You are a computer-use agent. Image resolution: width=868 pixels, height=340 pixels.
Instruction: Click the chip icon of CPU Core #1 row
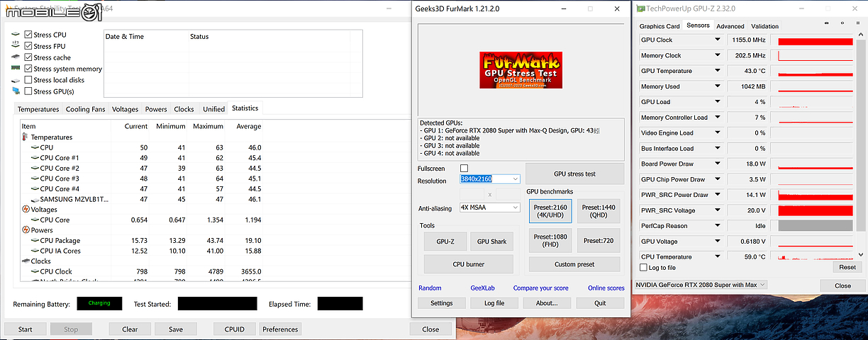[35, 158]
